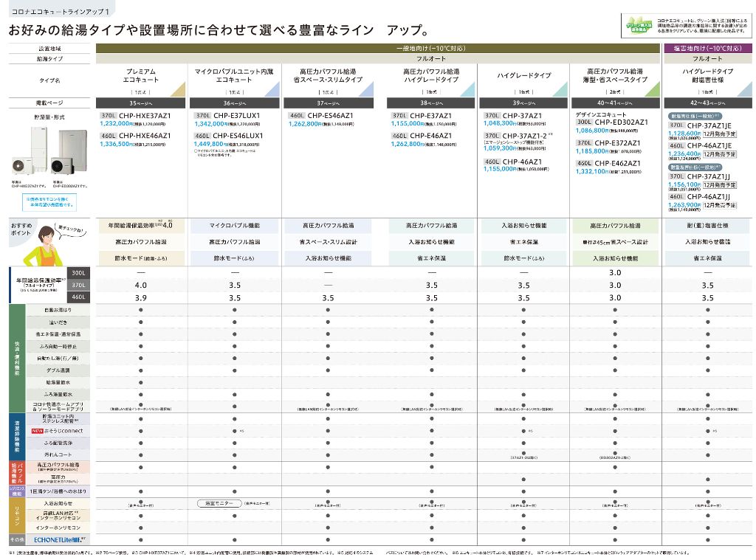Select model CHP-37AZ1JE
The width and height of the screenshot is (756, 560).
point(709,125)
